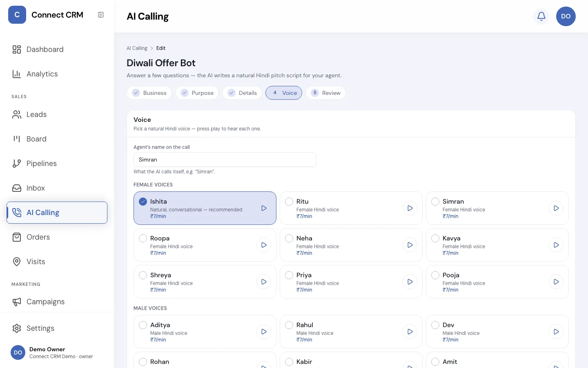Go to the Purpose step
Viewport: 588px width, 368px height.
pyautogui.click(x=197, y=93)
